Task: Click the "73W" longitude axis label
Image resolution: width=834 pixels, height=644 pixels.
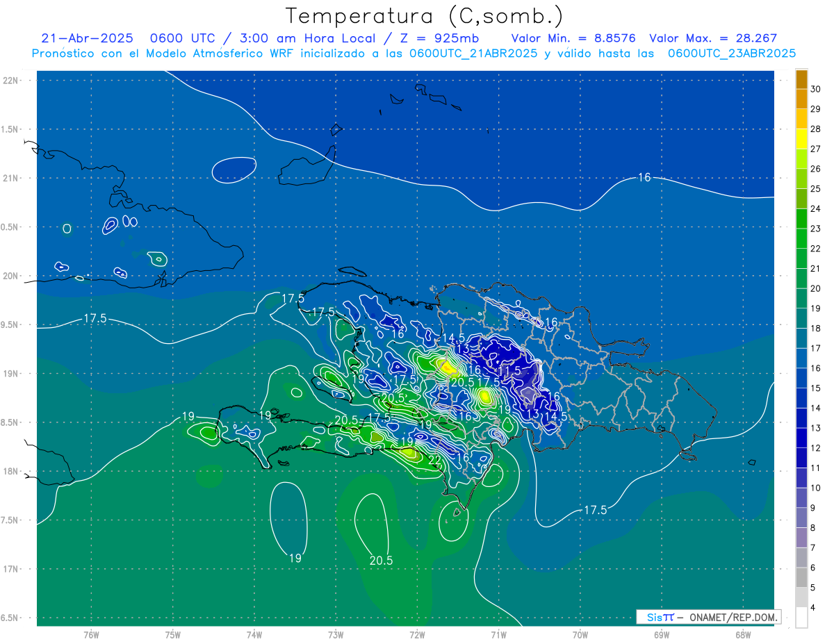Action: (x=336, y=634)
